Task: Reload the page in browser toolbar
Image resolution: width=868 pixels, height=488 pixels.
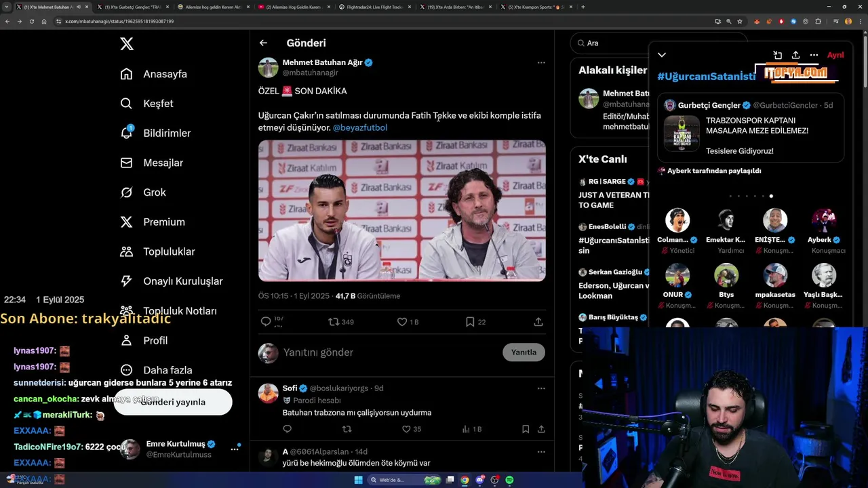Action: coord(31,21)
